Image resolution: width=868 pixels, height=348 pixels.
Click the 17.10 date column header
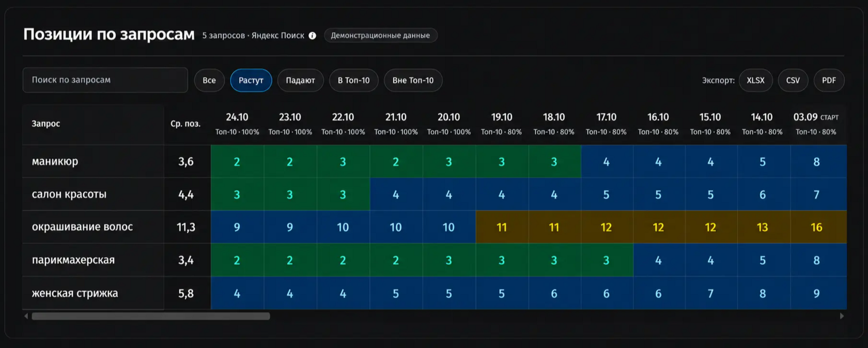(606, 124)
